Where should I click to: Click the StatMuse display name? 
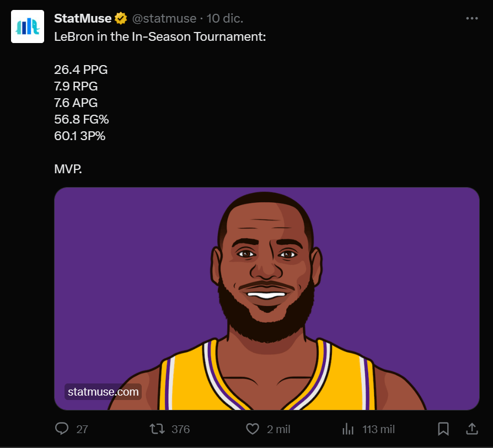pos(83,19)
